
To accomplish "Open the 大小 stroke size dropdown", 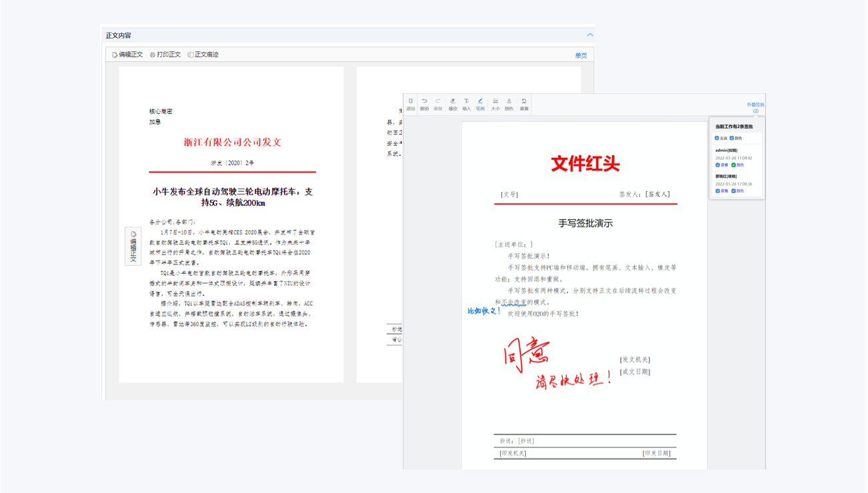I will (495, 104).
